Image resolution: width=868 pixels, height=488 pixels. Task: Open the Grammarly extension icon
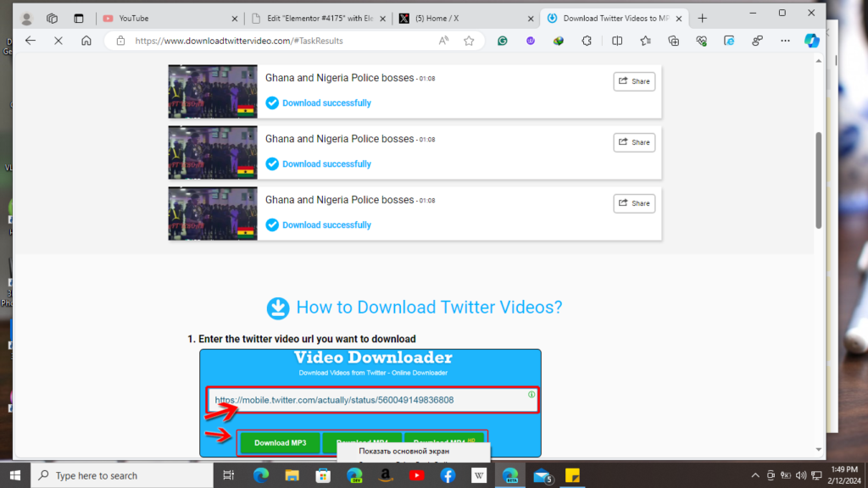[x=503, y=41]
